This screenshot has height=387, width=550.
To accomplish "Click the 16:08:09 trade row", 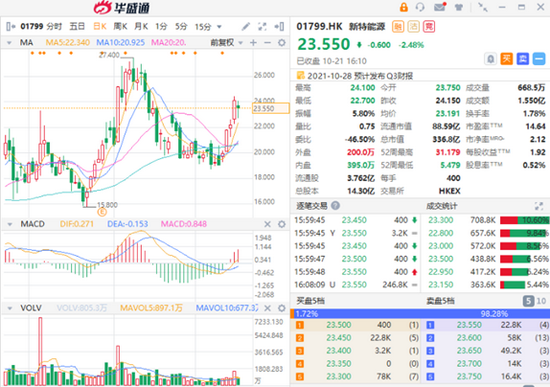I will click(x=356, y=285).
